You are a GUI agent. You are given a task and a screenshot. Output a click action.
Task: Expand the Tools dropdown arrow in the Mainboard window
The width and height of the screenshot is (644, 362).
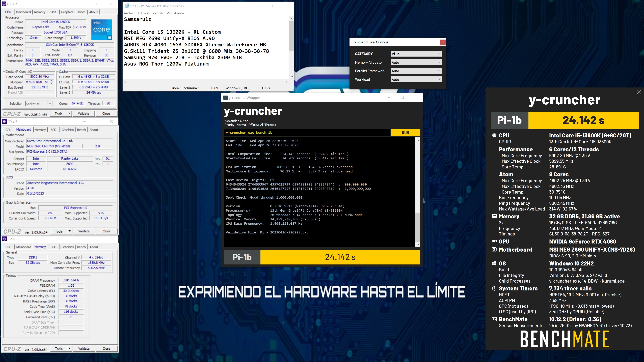point(69,231)
